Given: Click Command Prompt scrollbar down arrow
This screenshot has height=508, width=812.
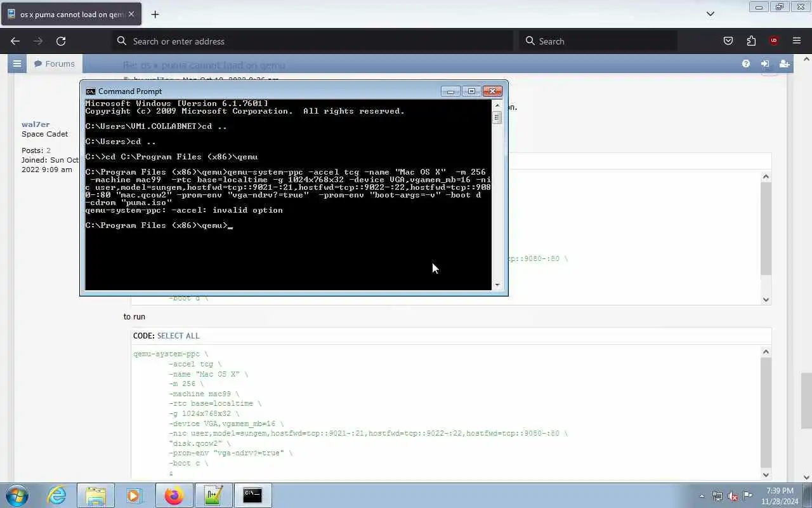Looking at the screenshot, I should 497,285.
